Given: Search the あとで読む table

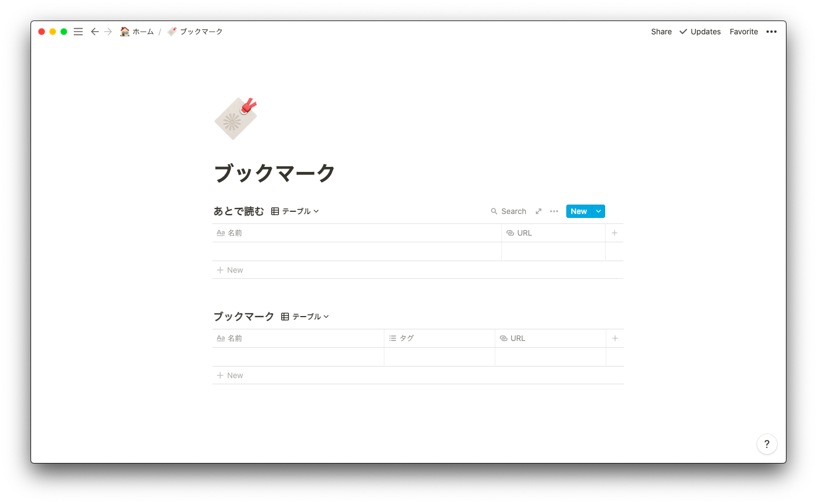Looking at the screenshot, I should 509,211.
